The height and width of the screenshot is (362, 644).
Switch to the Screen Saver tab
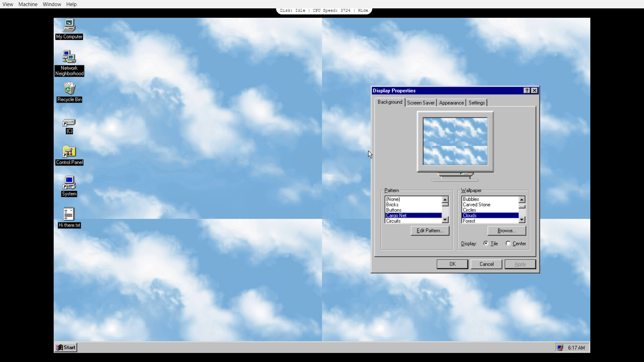[x=421, y=103]
